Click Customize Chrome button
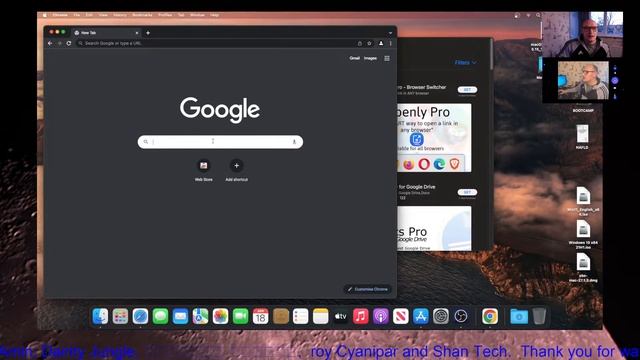This screenshot has height=360, width=640. click(367, 289)
